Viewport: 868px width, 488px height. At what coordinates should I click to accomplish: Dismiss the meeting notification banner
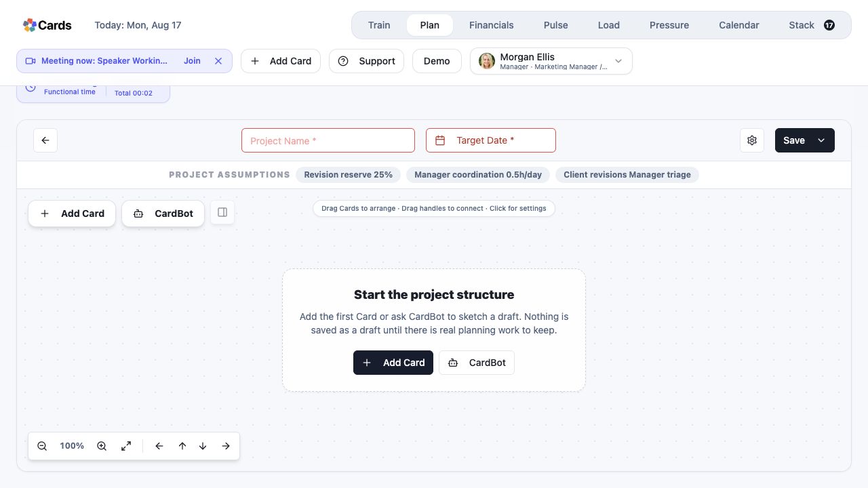(x=218, y=61)
